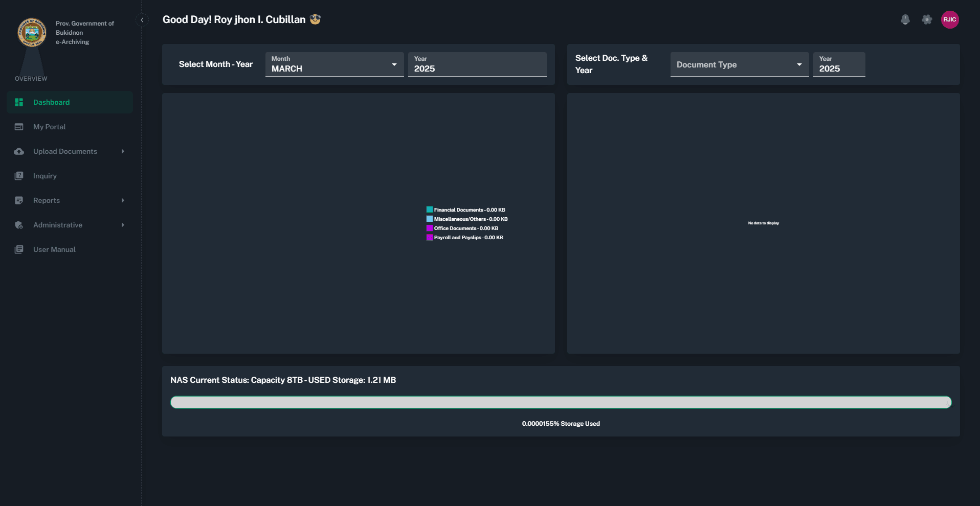Open the Month dropdown showing MARCH

pyautogui.click(x=334, y=64)
